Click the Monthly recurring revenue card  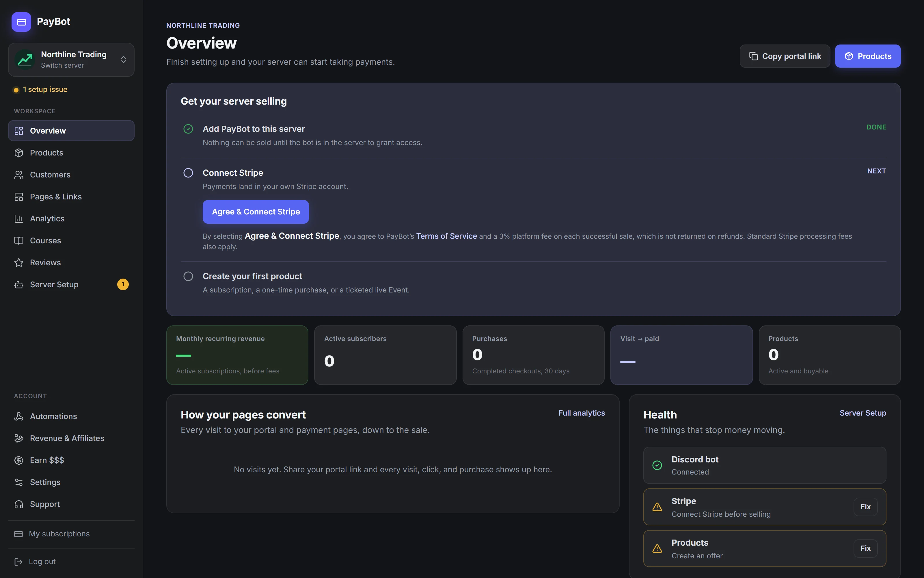click(x=237, y=355)
